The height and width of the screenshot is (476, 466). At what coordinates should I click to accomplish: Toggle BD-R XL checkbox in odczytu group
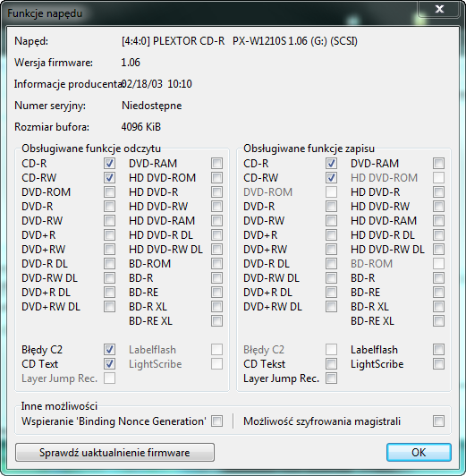point(217,307)
